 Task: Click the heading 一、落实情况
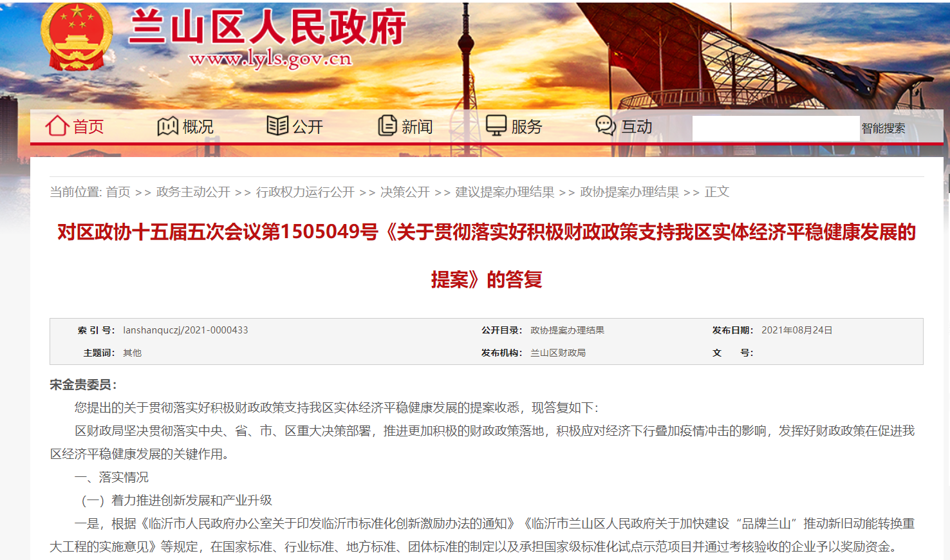point(111,477)
